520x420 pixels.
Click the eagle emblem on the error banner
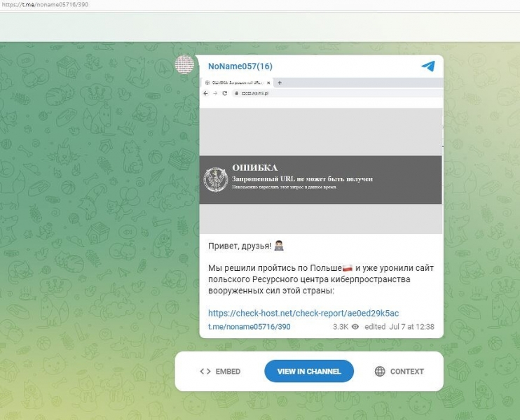[x=215, y=180]
